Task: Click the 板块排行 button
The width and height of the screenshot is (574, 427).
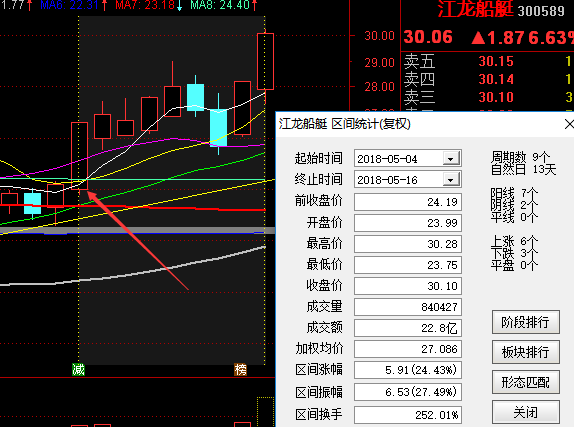Action: click(x=526, y=352)
